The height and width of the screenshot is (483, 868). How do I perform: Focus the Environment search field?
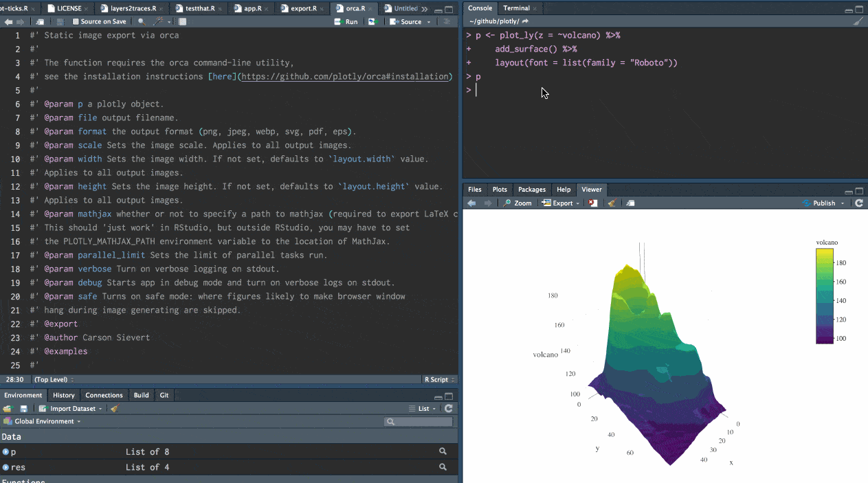point(418,421)
